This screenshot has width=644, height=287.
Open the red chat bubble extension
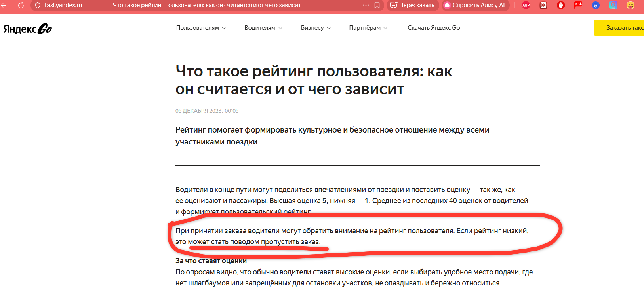click(x=578, y=5)
